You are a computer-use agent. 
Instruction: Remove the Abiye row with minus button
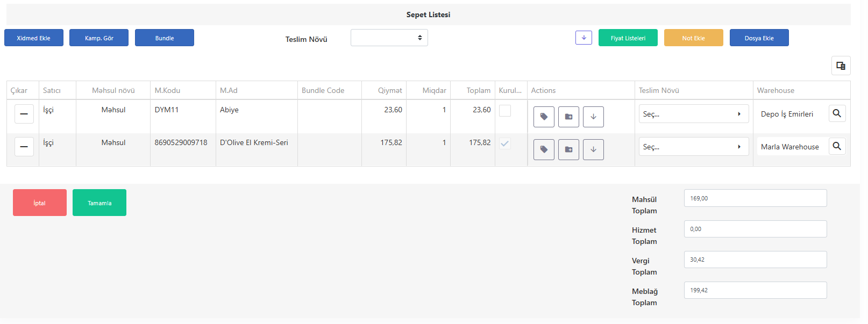tap(24, 114)
